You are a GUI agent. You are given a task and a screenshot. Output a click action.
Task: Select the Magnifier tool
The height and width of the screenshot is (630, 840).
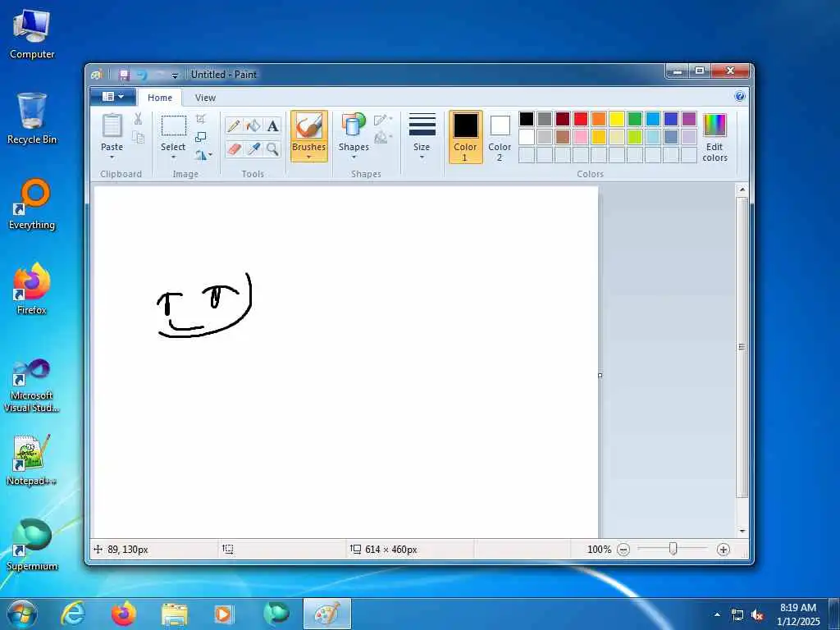tap(272, 149)
